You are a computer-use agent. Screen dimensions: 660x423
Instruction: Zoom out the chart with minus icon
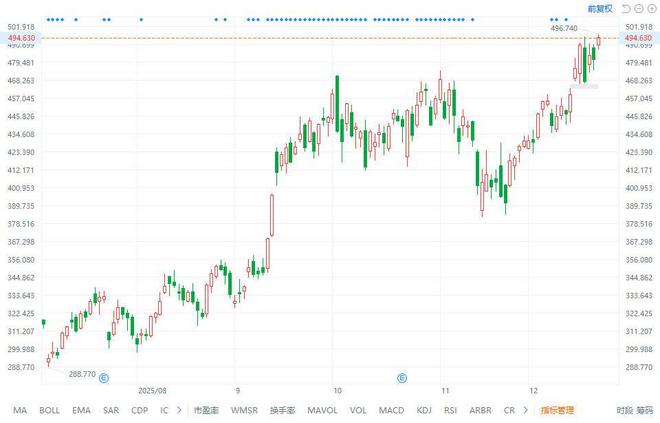click(x=638, y=8)
